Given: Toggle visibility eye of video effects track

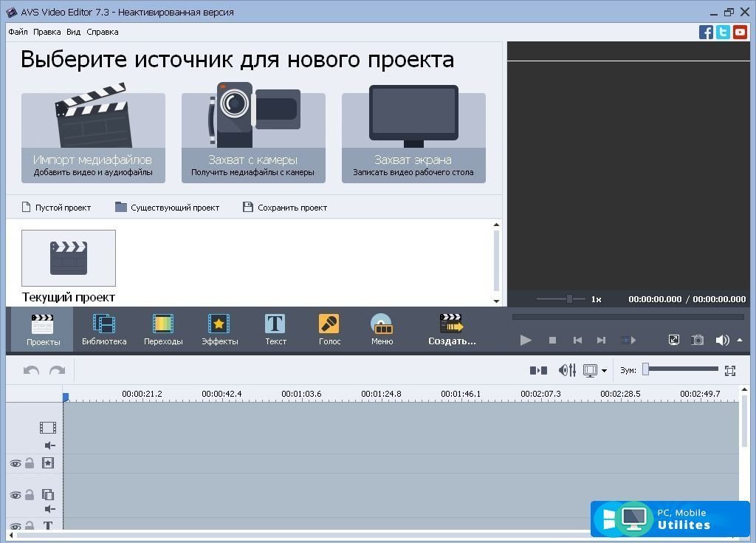Looking at the screenshot, I should click(15, 464).
